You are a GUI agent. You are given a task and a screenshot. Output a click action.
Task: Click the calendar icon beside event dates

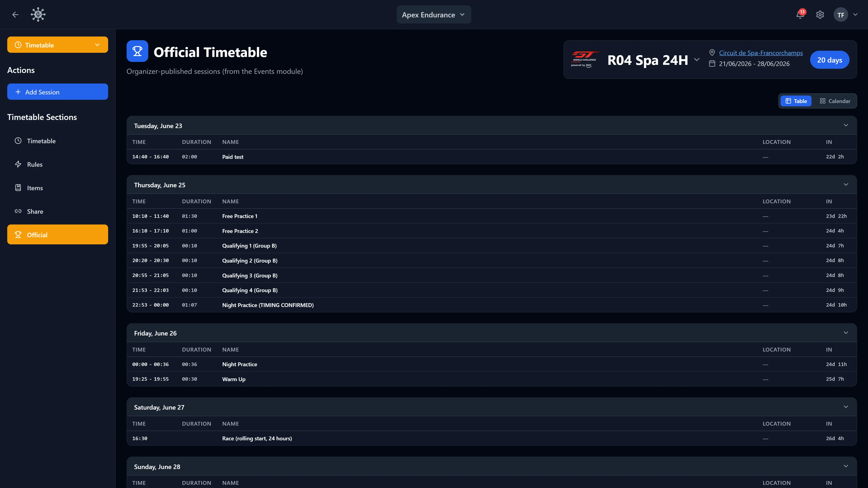pos(712,64)
